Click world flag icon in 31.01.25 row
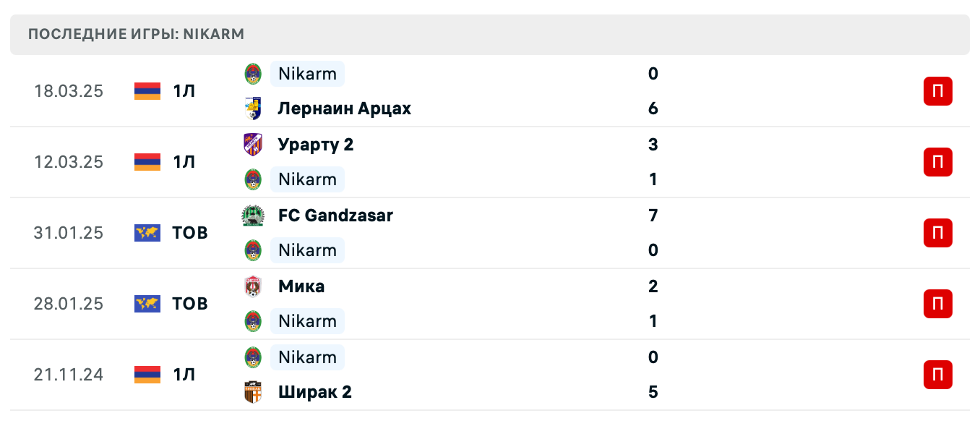Viewport: 980px width, 421px height. click(147, 233)
